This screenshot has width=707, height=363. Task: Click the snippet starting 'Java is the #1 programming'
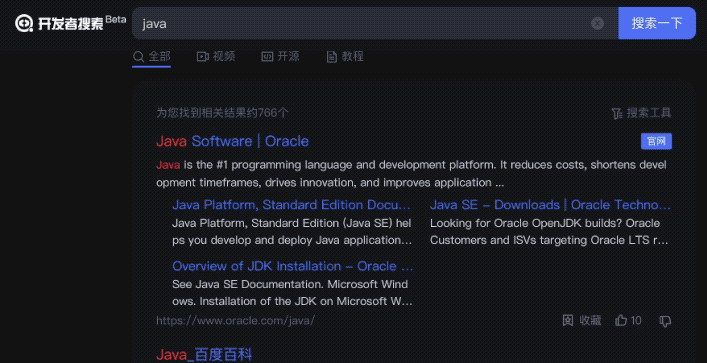(411, 174)
